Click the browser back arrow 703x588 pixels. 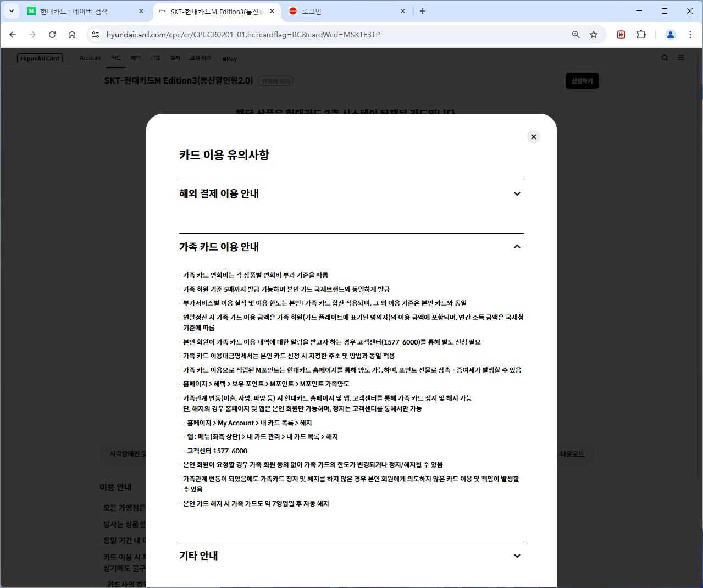[13, 35]
